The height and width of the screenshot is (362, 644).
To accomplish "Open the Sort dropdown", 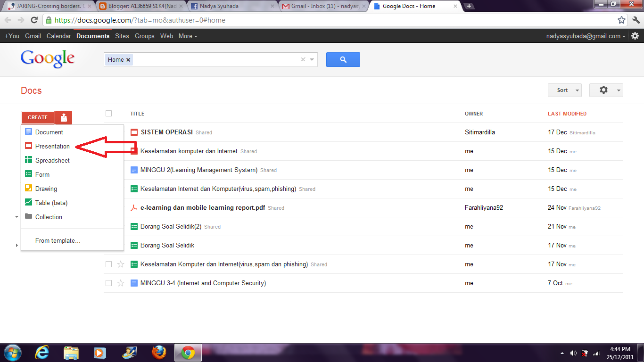I will (565, 90).
